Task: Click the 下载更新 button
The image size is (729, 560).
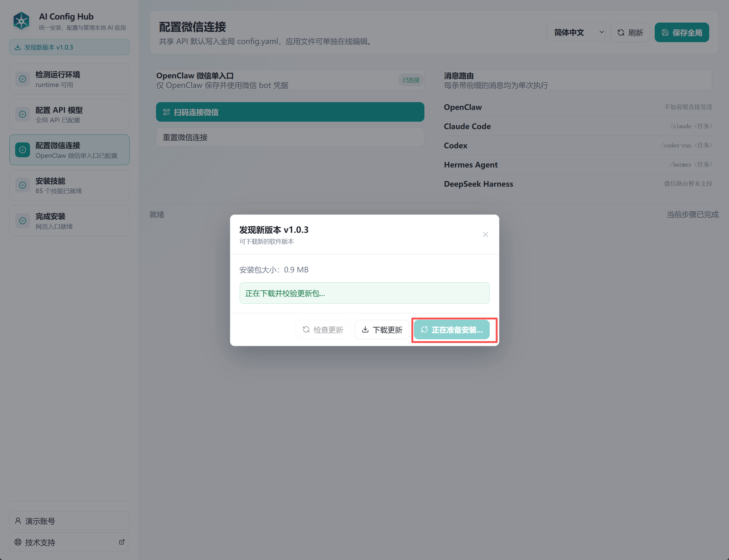Action: point(382,330)
